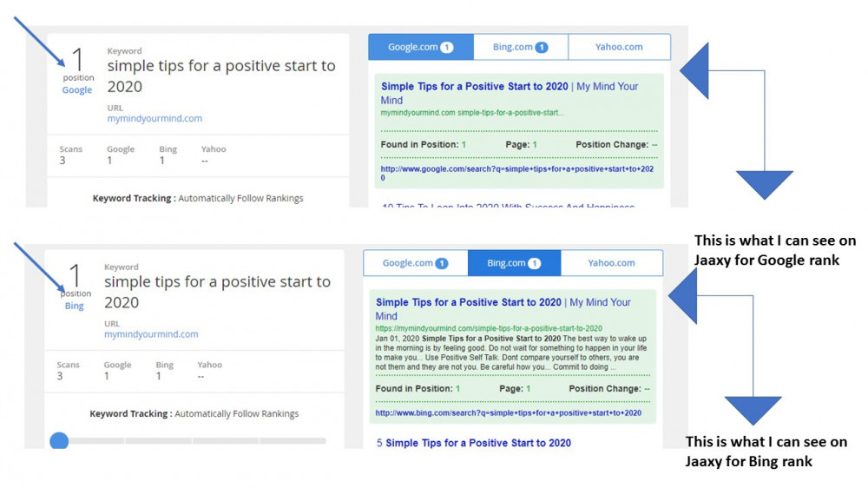Click 'Page: 1' in Google panel
This screenshot has height=488, width=868.
pos(522,144)
